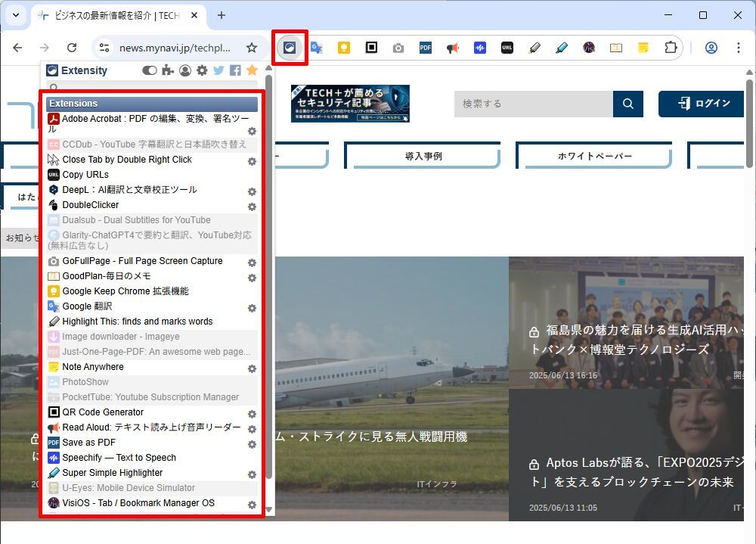
Task: Click Copy URLs toolbar icon
Action: point(507,48)
